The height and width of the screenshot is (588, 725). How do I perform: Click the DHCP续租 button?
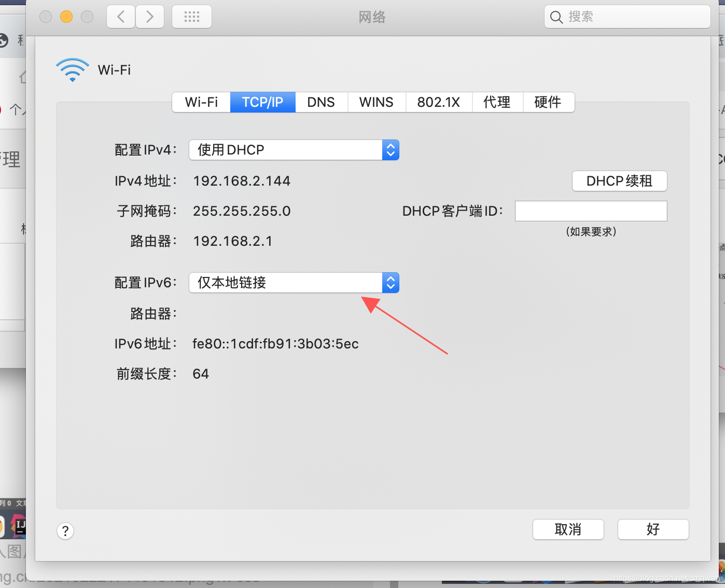(x=620, y=181)
